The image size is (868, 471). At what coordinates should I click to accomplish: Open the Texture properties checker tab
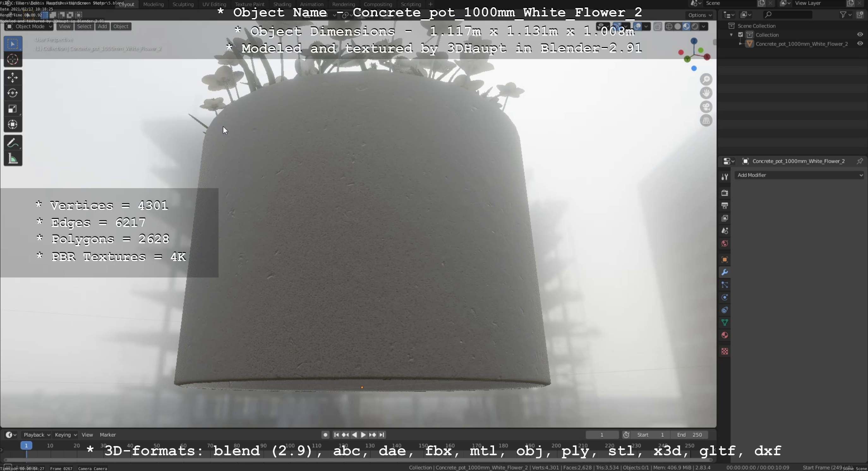(725, 351)
